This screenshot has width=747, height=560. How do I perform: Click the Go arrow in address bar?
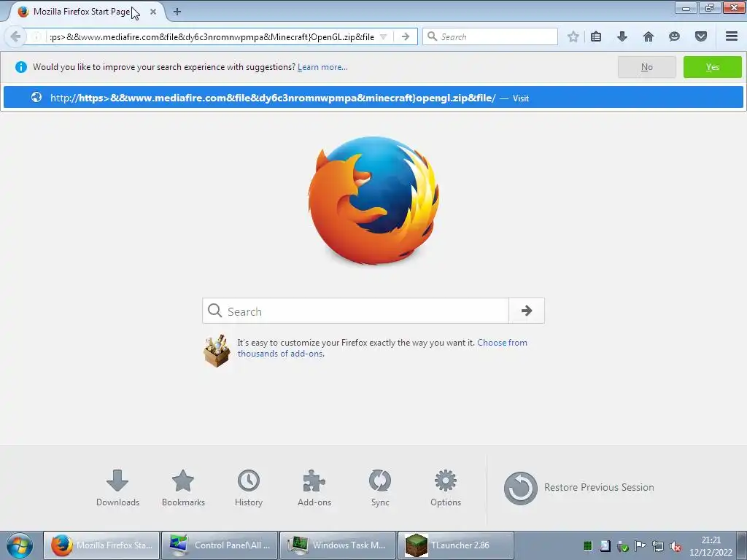(406, 36)
